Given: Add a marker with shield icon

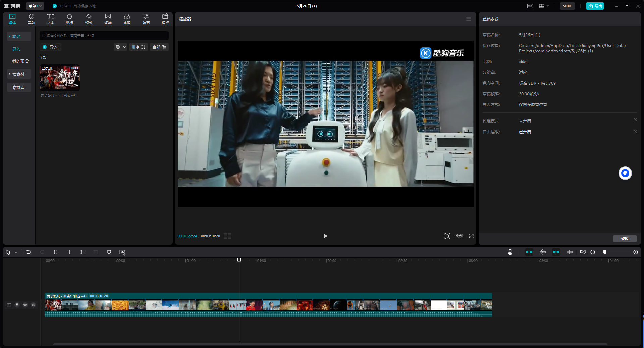Looking at the screenshot, I should 109,252.
